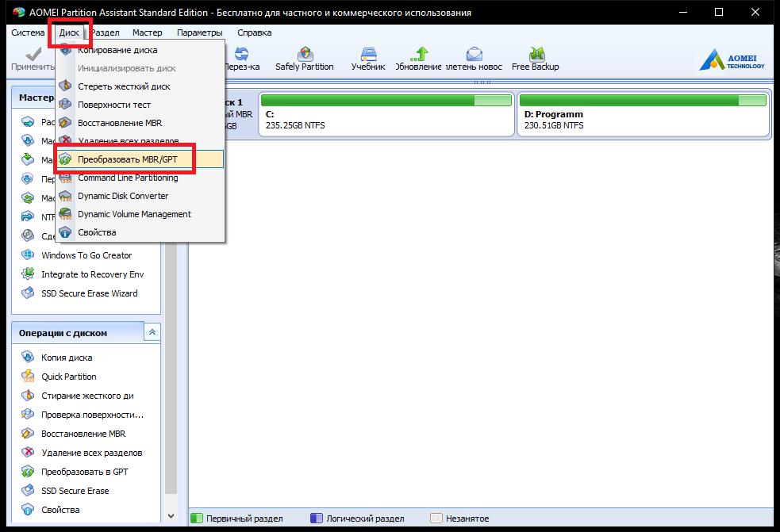Maximize the AOMEI Partition Assistant window
Screen dimensions: 780x532
[x=719, y=12]
